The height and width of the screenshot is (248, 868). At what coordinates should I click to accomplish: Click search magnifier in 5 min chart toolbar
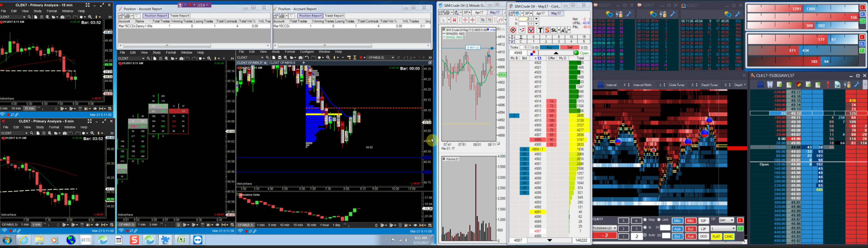(x=32, y=133)
